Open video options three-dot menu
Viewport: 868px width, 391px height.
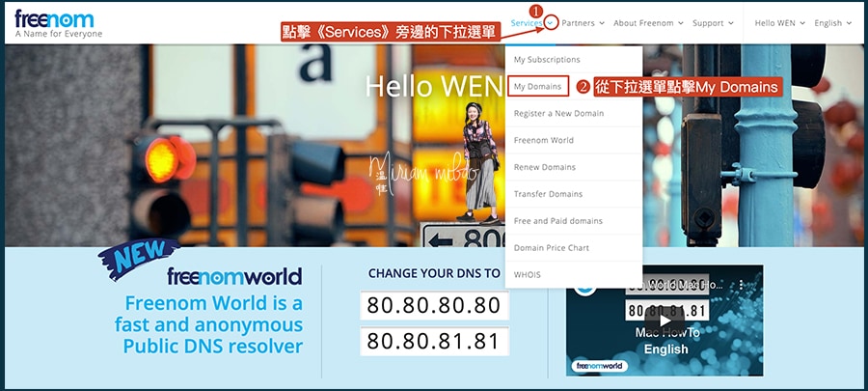[742, 285]
